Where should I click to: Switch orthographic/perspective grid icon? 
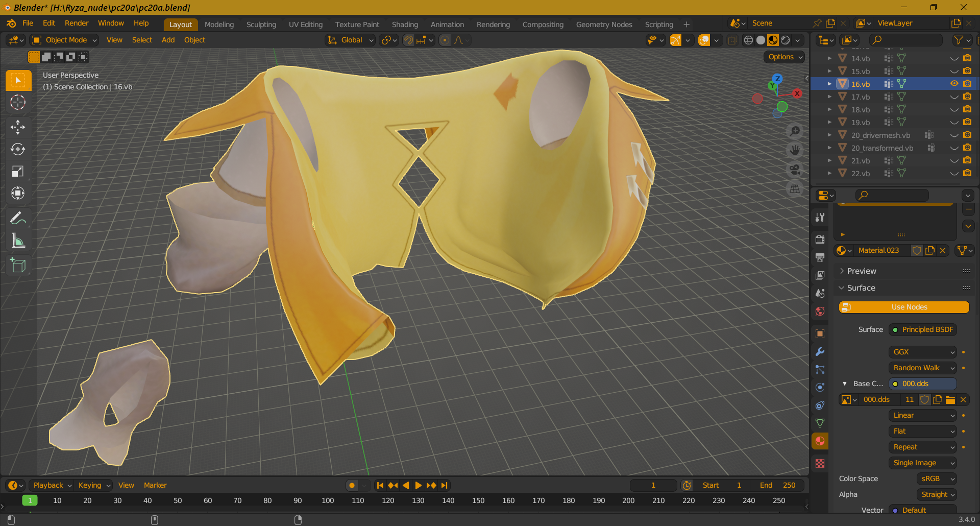pos(795,189)
